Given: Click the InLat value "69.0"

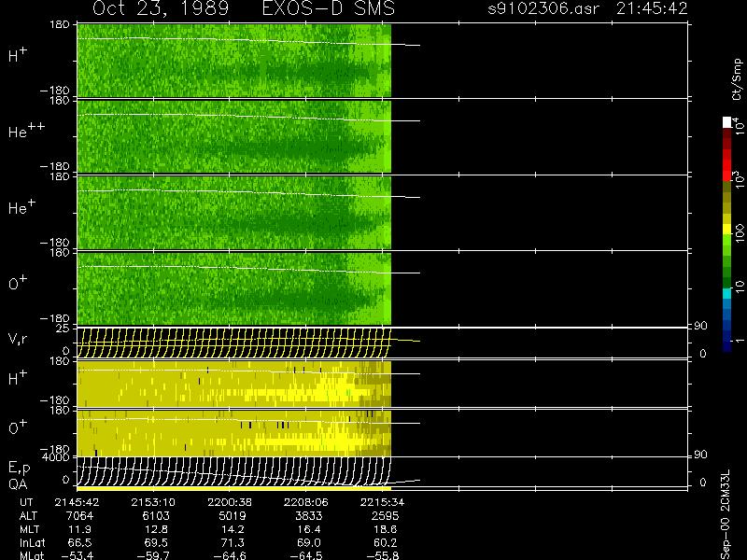Looking at the screenshot, I should point(309,542).
